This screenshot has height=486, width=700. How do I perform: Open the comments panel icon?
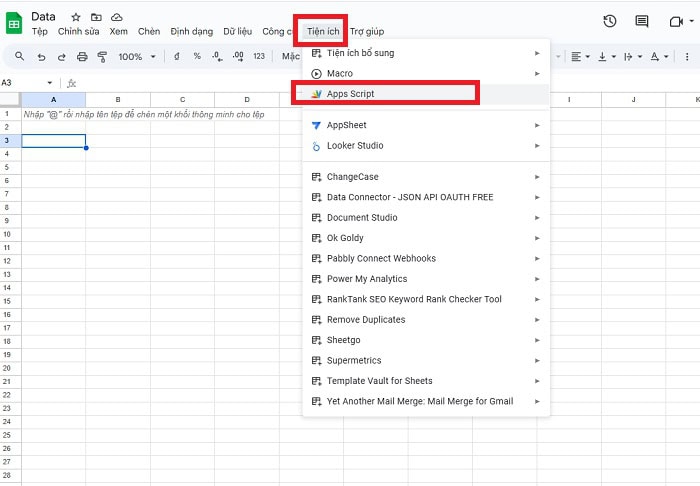click(642, 22)
